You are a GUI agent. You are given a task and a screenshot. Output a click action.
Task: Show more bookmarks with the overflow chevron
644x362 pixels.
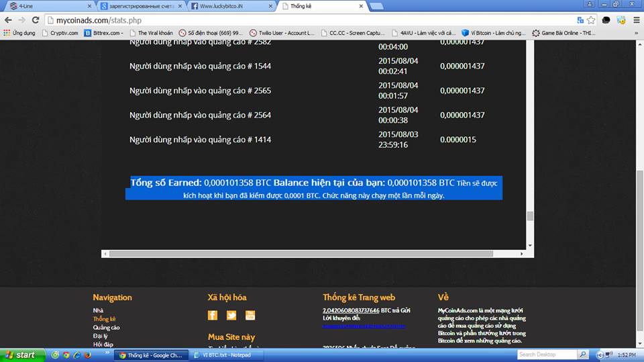pyautogui.click(x=637, y=33)
